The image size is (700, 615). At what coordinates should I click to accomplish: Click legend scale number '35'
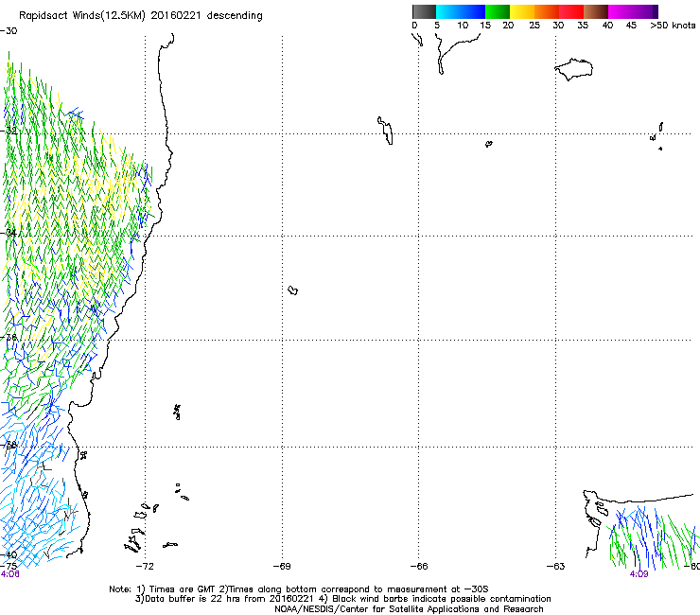click(583, 26)
